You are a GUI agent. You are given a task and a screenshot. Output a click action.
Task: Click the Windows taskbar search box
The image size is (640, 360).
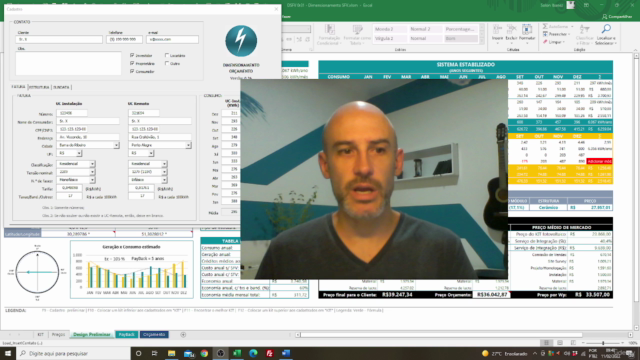tap(73, 353)
